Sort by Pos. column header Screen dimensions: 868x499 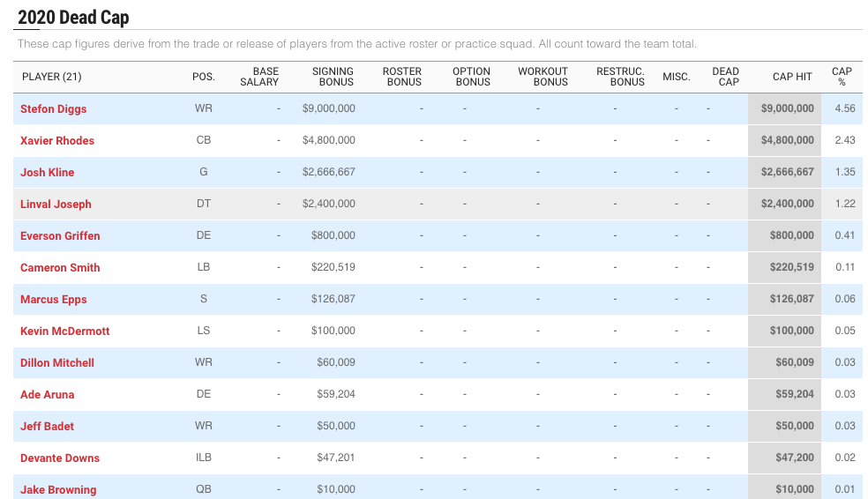[x=204, y=77]
